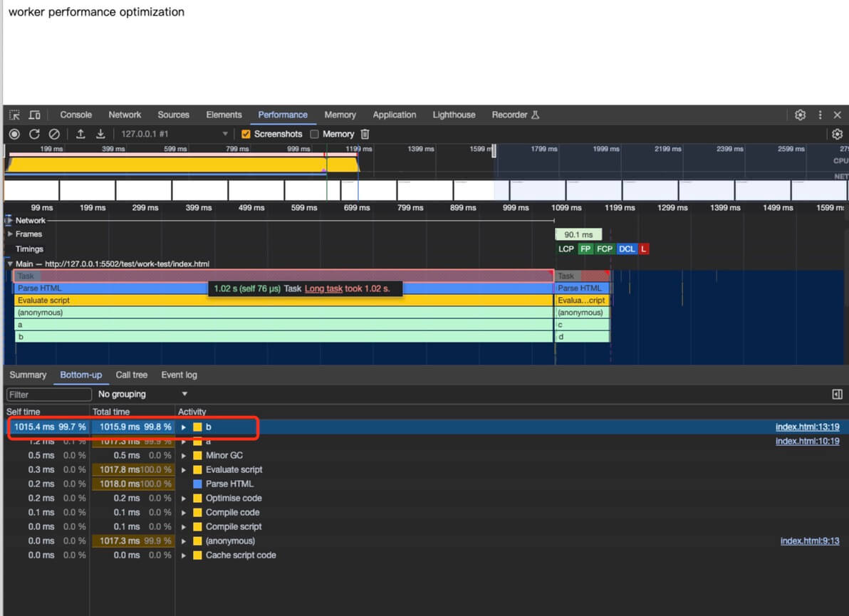Open the No grouping dropdown
The image size is (849, 616).
pyautogui.click(x=142, y=394)
